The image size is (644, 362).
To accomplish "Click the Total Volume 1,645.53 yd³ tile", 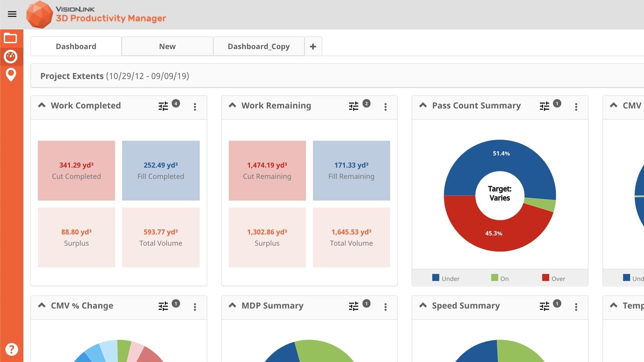I will click(351, 237).
